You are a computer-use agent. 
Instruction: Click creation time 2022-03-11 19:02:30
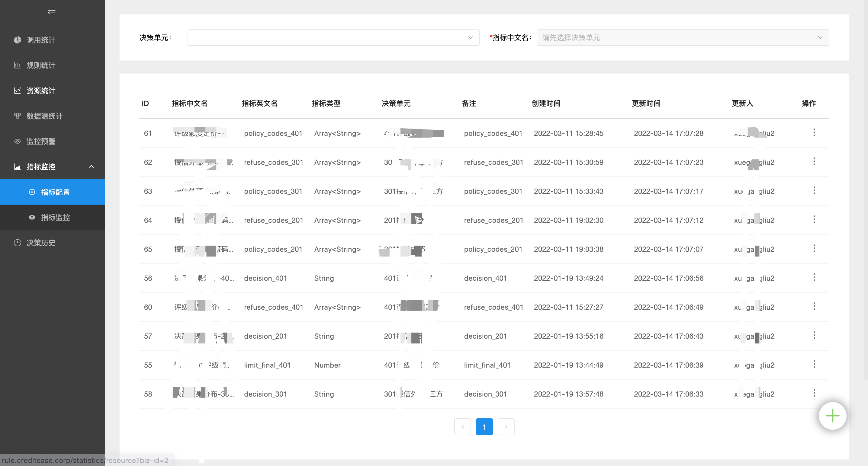[x=568, y=220]
